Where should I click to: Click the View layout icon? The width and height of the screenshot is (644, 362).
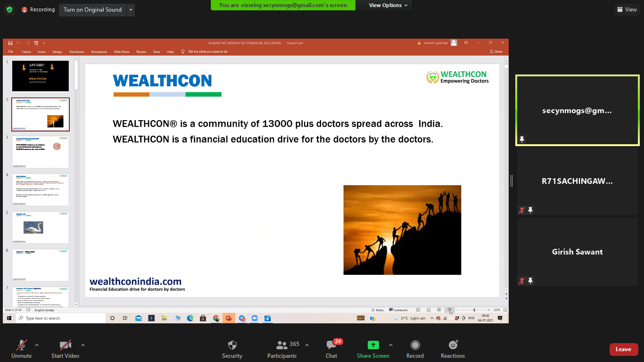[627, 9]
